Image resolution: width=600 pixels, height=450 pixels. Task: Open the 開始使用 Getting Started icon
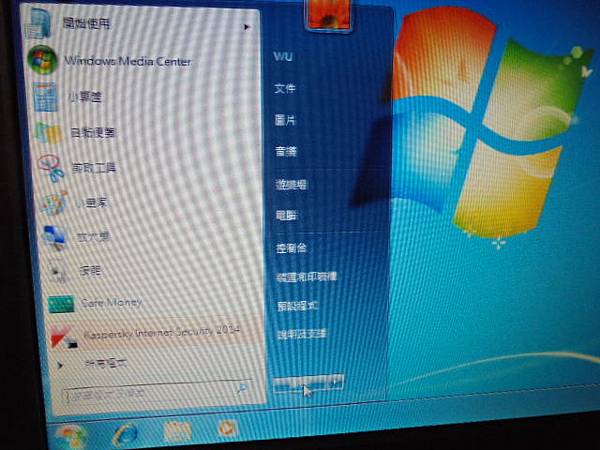[x=38, y=23]
